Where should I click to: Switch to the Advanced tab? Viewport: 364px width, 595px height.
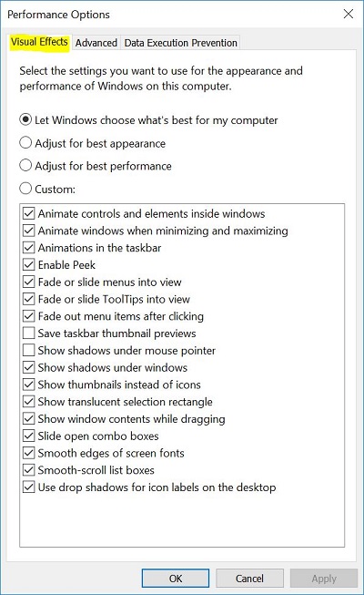96,43
